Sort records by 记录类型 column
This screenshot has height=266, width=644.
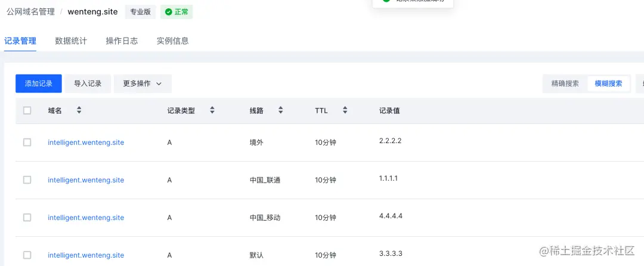coord(212,110)
